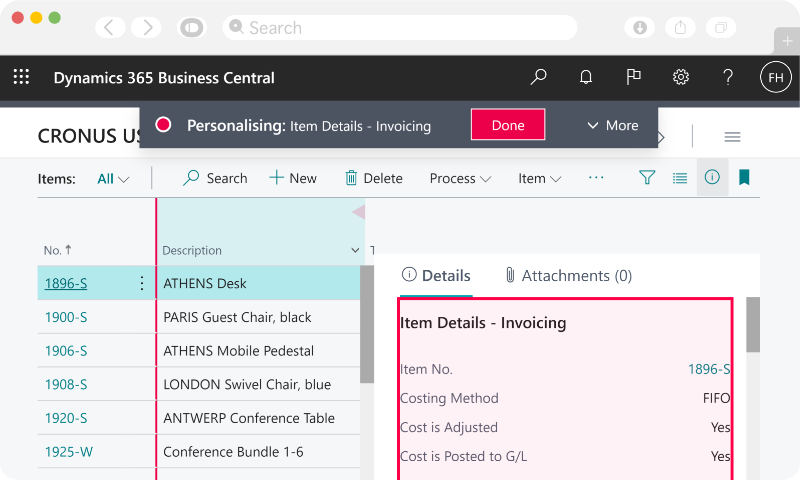Open the help question mark
Image resolution: width=800 pixels, height=480 pixels.
pos(728,77)
